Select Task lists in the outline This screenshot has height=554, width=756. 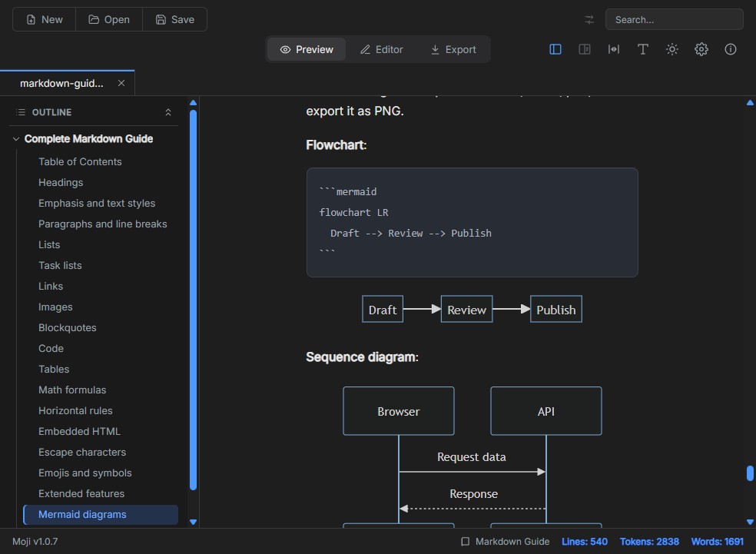(x=60, y=265)
